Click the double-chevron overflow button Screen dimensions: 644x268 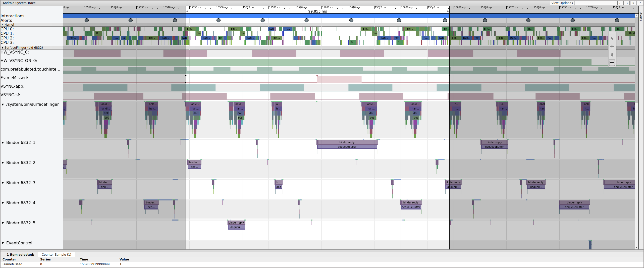pos(633,3)
